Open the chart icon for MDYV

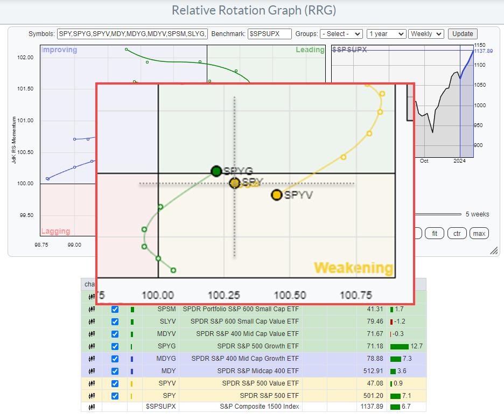tap(91, 334)
